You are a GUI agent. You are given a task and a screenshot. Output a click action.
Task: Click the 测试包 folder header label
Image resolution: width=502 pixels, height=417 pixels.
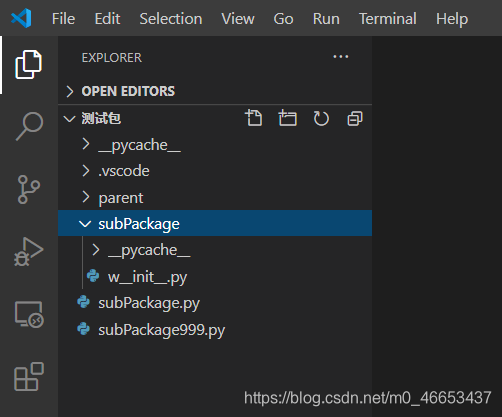coord(101,119)
